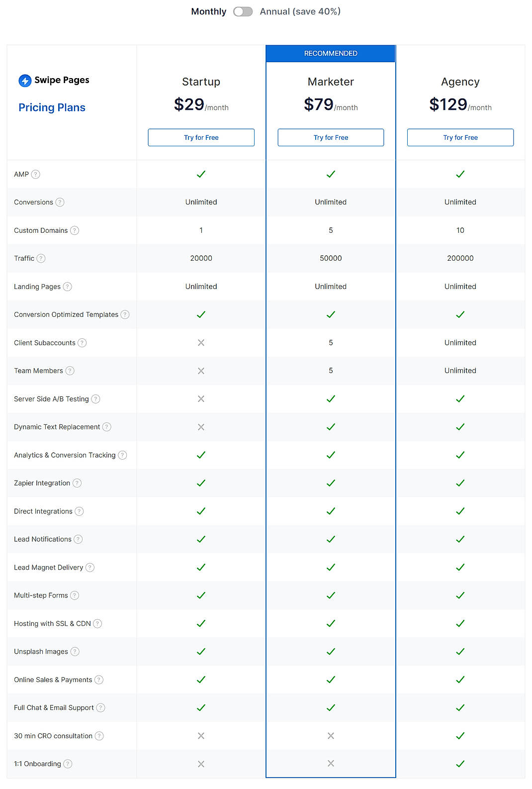The height and width of the screenshot is (789, 532).
Task: Click the Hosting with SSL & CDN help icon
Action: 97,623
